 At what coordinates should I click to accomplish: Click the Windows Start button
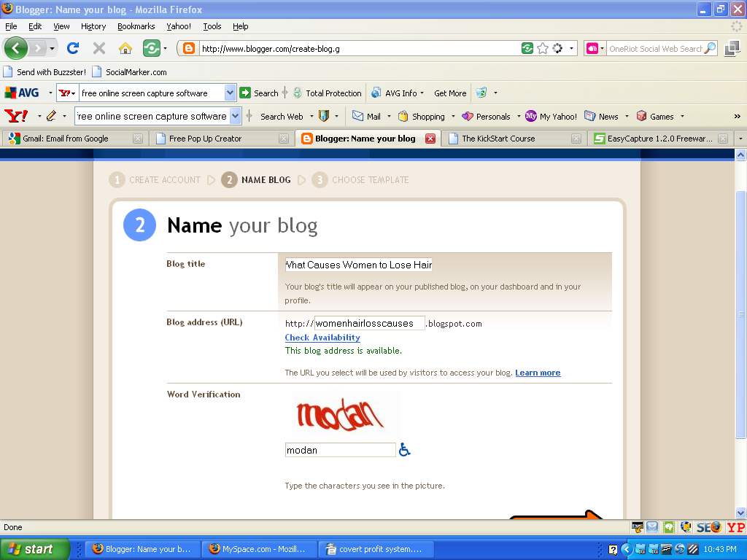[34, 549]
